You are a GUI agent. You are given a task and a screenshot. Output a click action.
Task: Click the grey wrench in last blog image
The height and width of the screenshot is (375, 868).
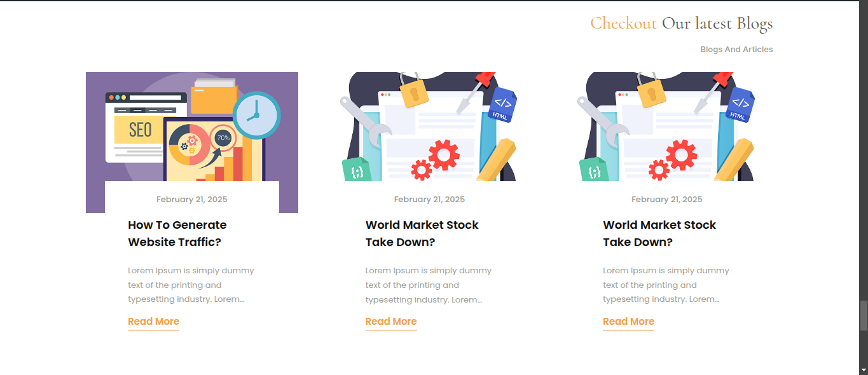pos(600,121)
